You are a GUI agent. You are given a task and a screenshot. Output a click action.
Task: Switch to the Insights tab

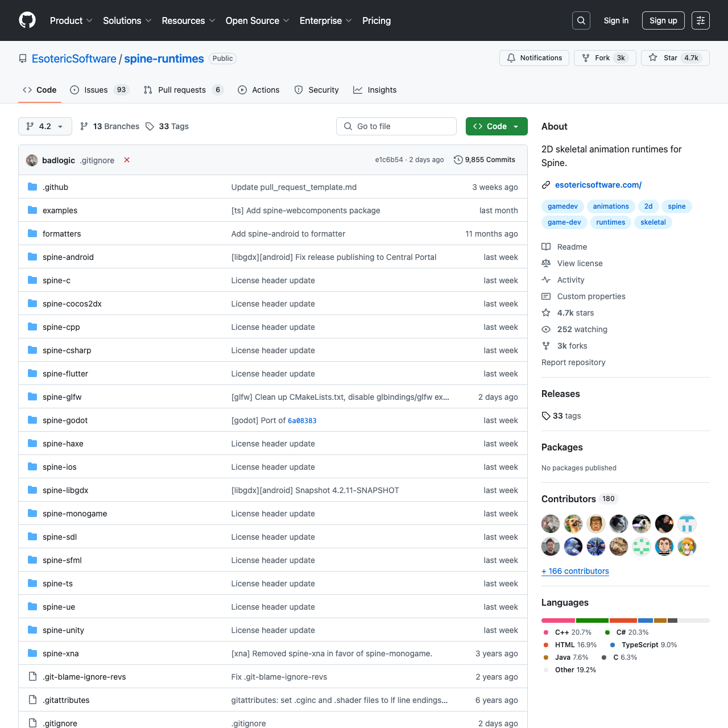(x=375, y=90)
